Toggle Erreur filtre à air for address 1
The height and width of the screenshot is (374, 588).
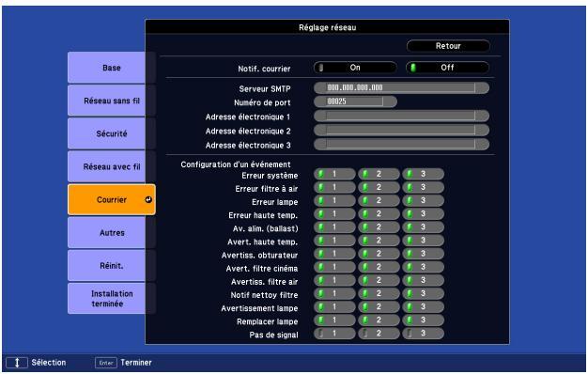[334, 187]
